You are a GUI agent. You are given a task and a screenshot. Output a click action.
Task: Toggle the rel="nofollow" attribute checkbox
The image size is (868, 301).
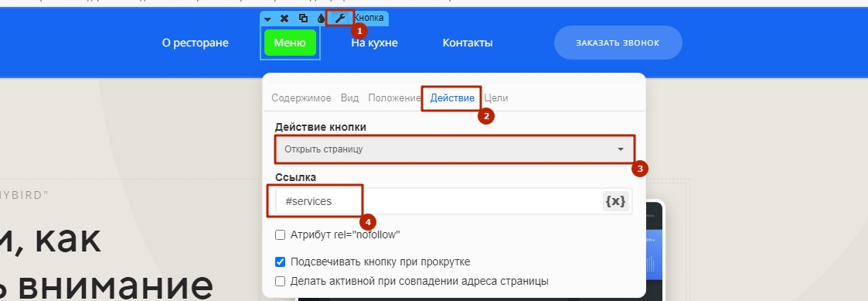click(280, 235)
